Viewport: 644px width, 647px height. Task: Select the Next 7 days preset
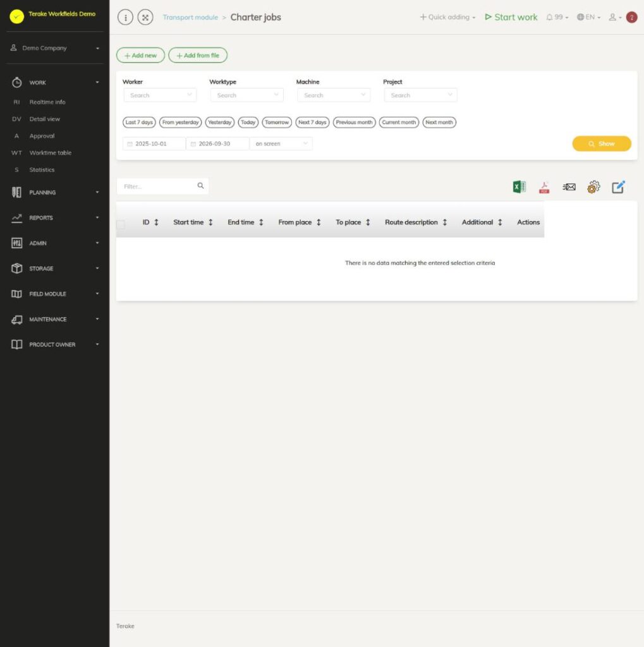(312, 122)
